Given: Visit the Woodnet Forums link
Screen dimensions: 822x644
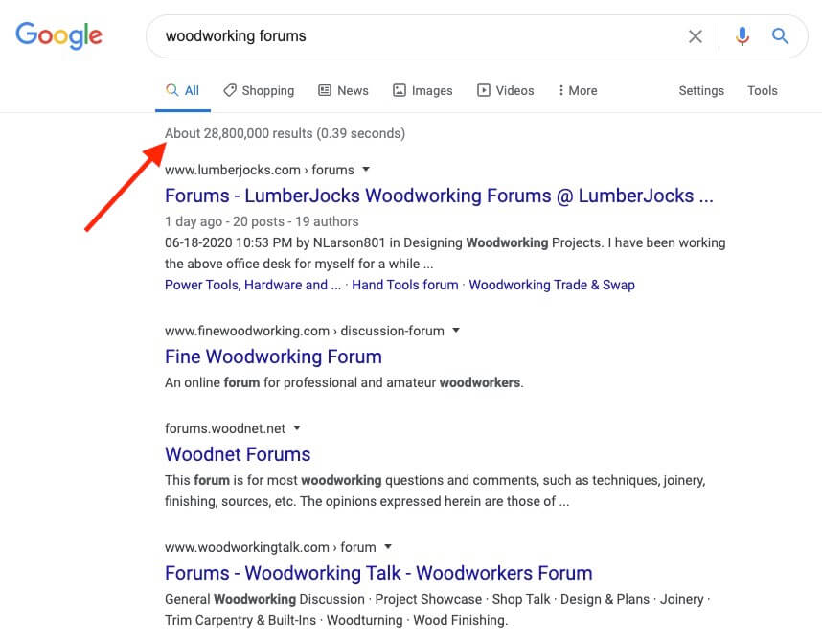Looking at the screenshot, I should 237,454.
